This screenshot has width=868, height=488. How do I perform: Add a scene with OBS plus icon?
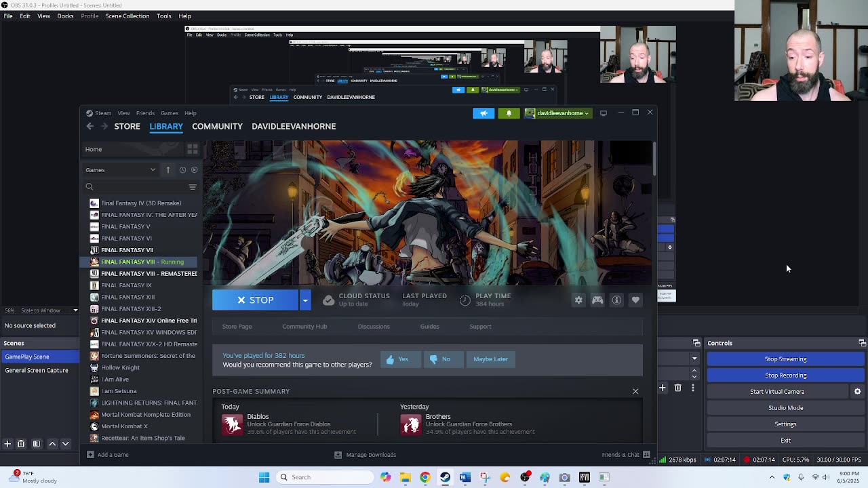pyautogui.click(x=7, y=444)
